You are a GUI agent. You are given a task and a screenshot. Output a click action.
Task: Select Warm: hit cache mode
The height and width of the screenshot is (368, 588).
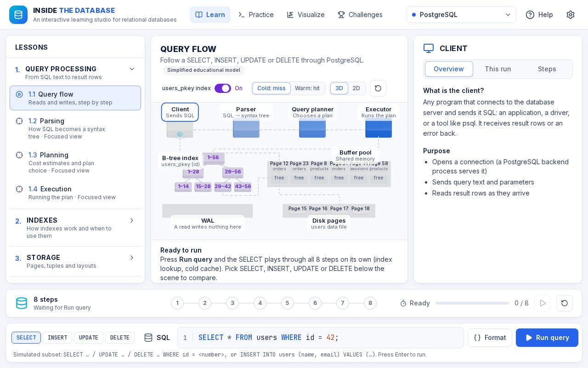click(307, 88)
